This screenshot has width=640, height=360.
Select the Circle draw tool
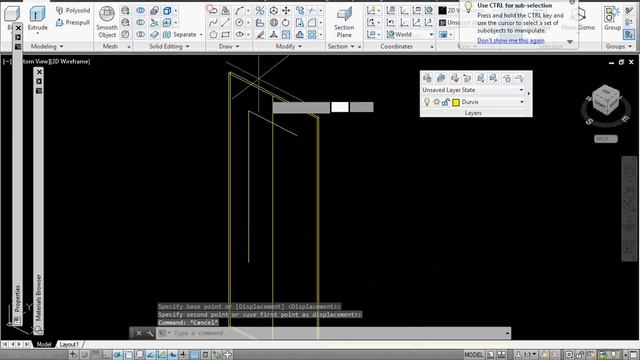[239, 23]
